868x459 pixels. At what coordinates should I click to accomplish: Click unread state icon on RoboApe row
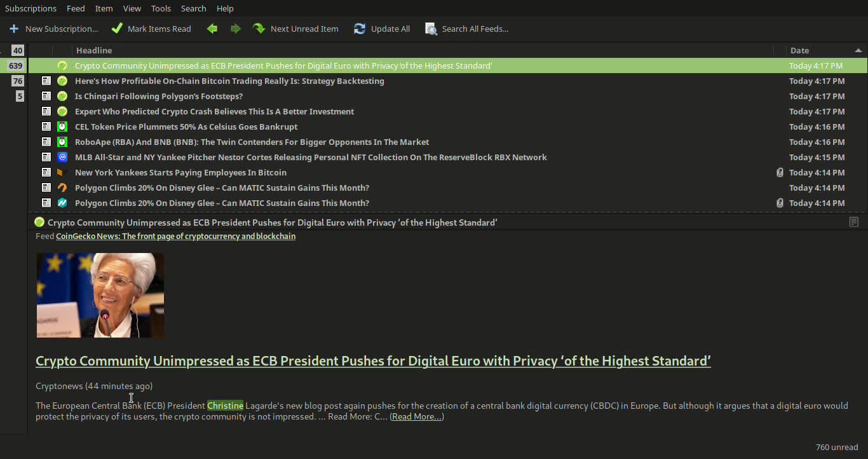click(46, 142)
